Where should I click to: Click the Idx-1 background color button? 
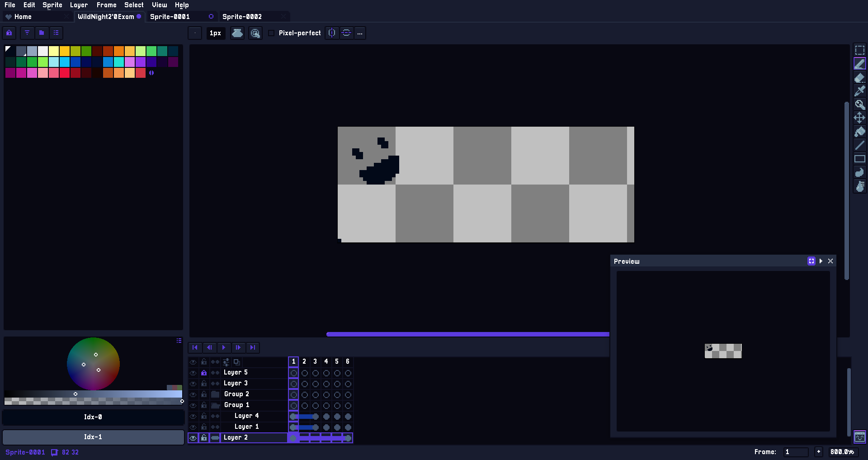point(93,437)
